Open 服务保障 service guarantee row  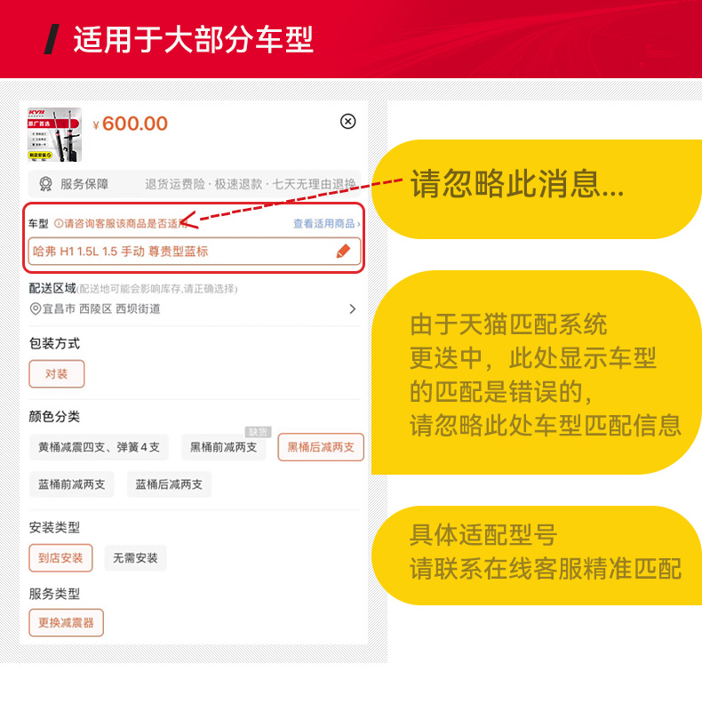(x=195, y=184)
